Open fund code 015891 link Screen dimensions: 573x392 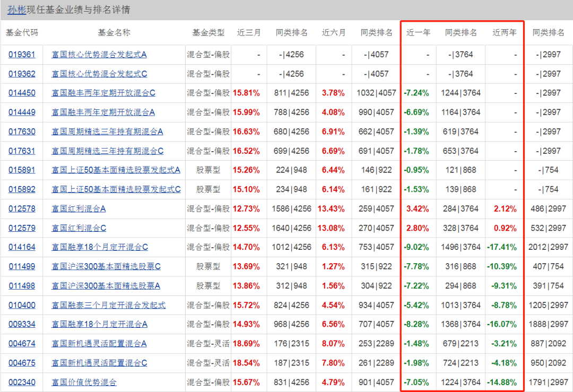[x=22, y=170]
